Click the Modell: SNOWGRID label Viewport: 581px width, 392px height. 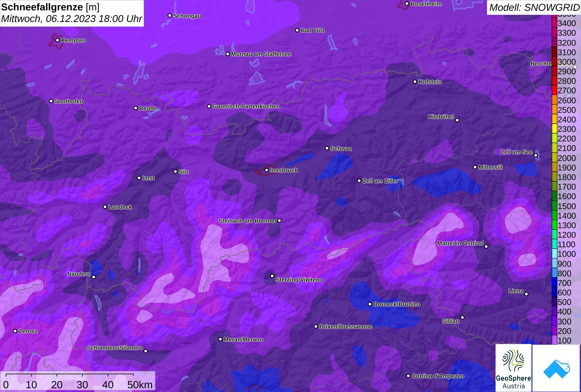[534, 7]
